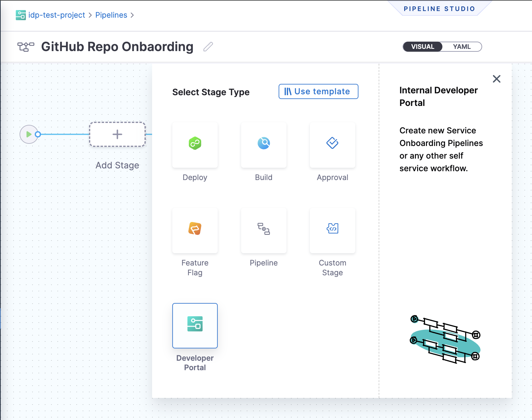
Task: Select the Developer Portal stage card
Action: 195,325
